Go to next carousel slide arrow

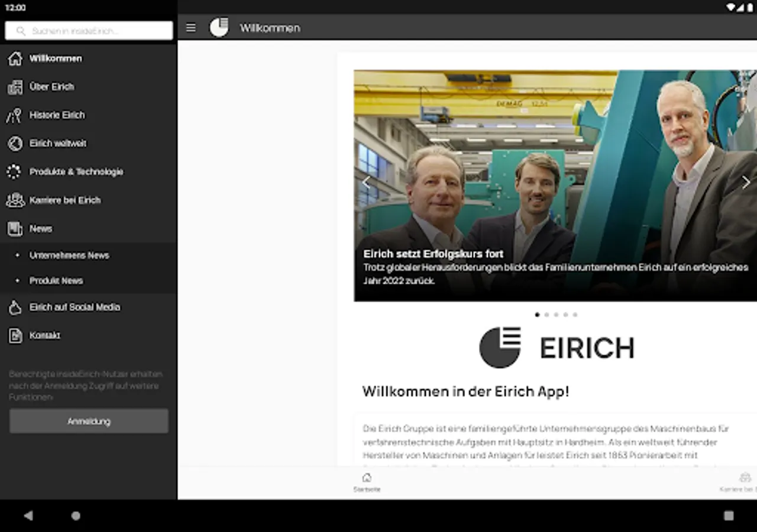tap(746, 183)
